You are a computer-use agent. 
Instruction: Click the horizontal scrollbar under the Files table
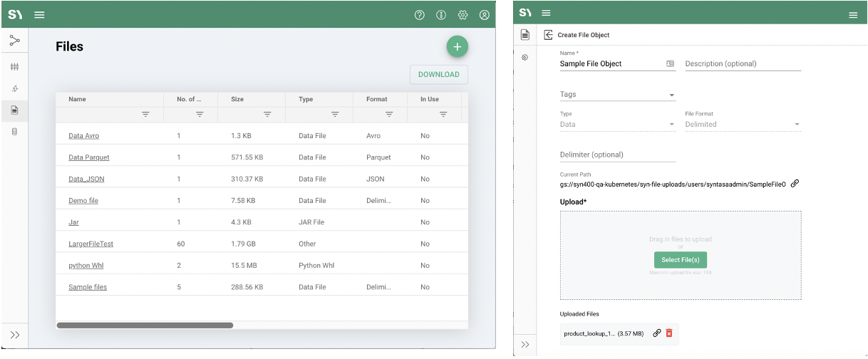tap(145, 326)
